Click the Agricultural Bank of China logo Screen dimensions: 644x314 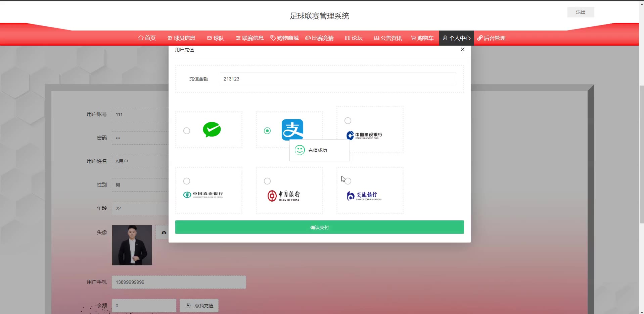point(203,195)
